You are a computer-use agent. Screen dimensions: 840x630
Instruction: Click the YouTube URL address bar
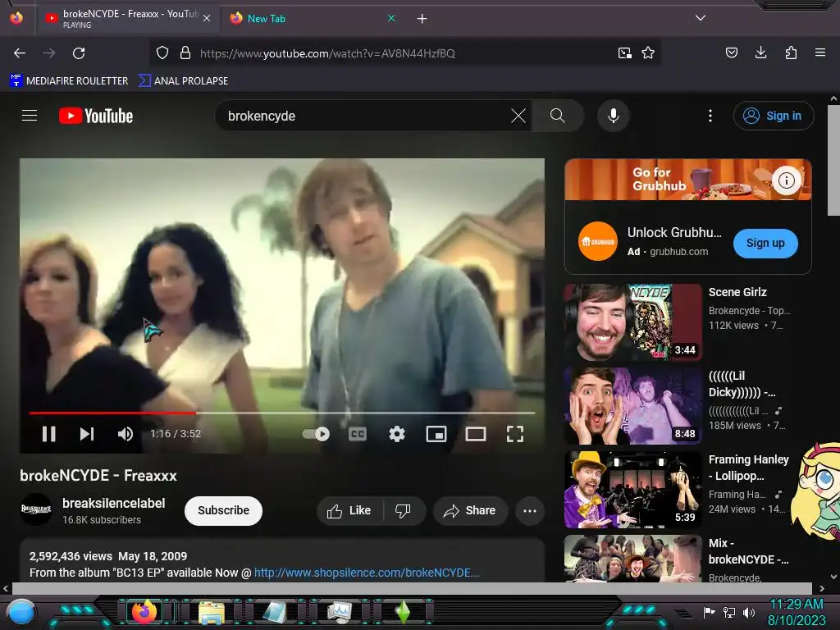[x=404, y=53]
